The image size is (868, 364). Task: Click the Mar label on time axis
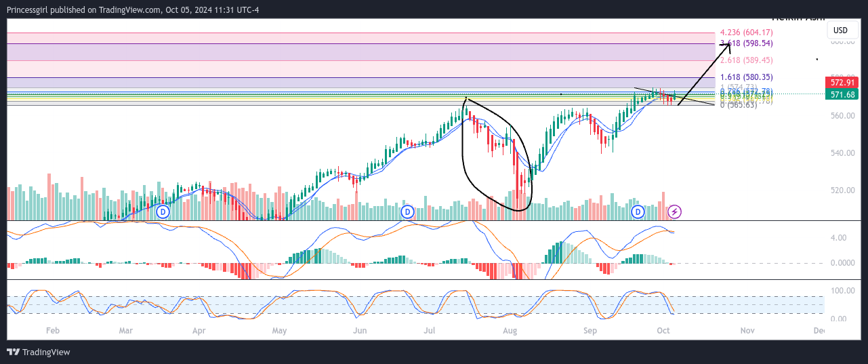pos(125,331)
